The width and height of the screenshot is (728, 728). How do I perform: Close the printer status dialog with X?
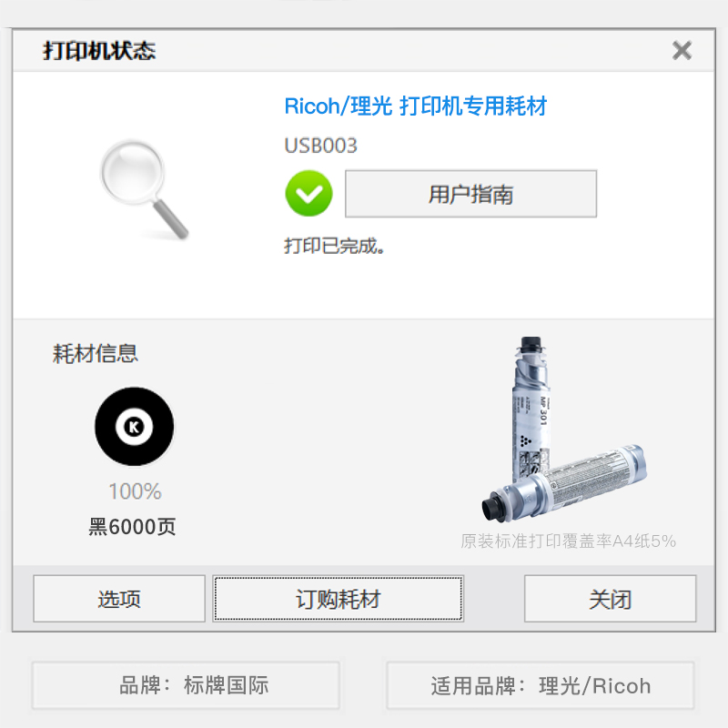tap(682, 50)
